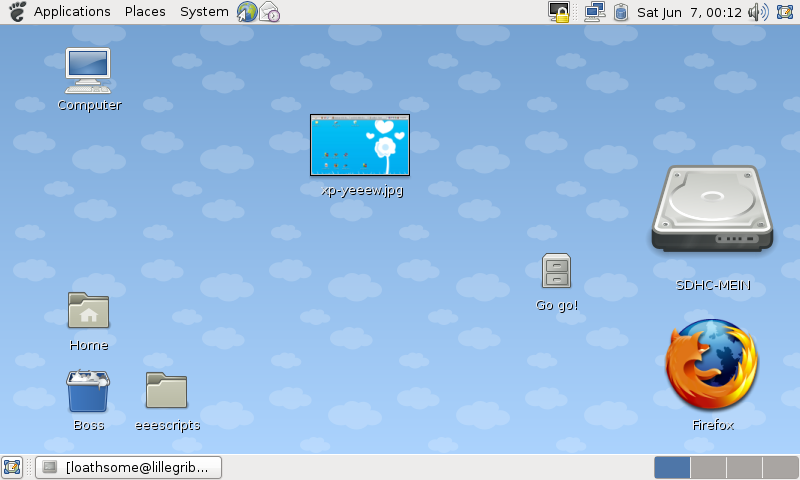Open the System menu
The image size is (800, 480).
point(204,11)
